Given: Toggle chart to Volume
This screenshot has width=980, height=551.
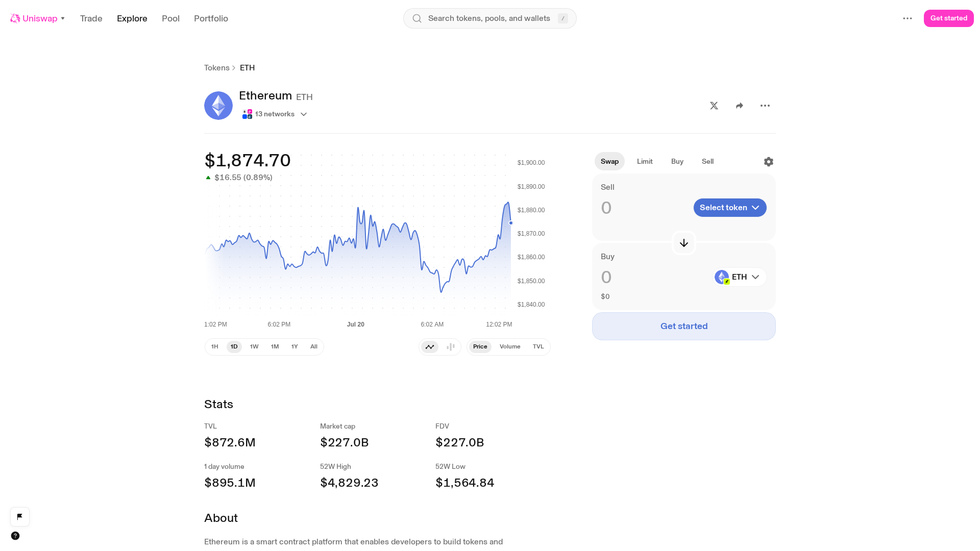Looking at the screenshot, I should (x=510, y=347).
